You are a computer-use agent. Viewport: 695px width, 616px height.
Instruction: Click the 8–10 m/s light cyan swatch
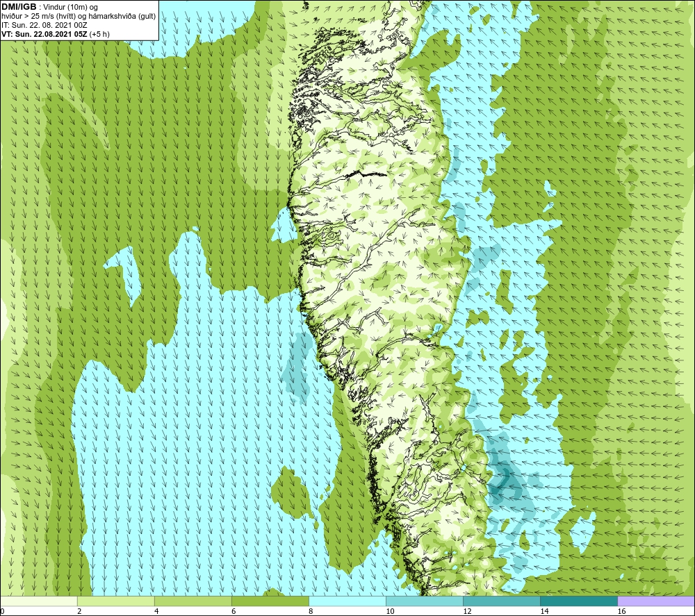point(347,601)
